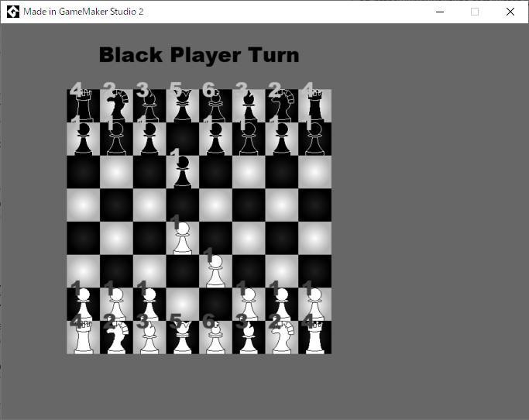Close the GameMaker Studio 2 window
This screenshot has width=529, height=420.
tap(510, 12)
